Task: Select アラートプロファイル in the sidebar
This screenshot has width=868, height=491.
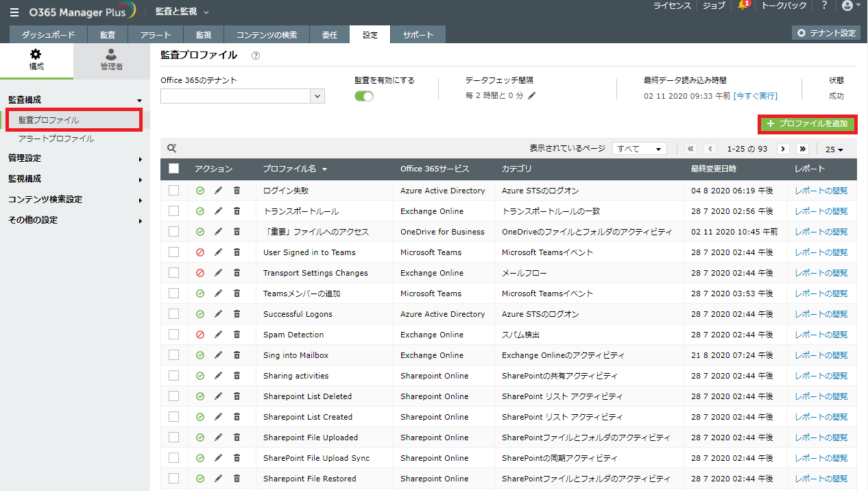Action: (x=56, y=139)
